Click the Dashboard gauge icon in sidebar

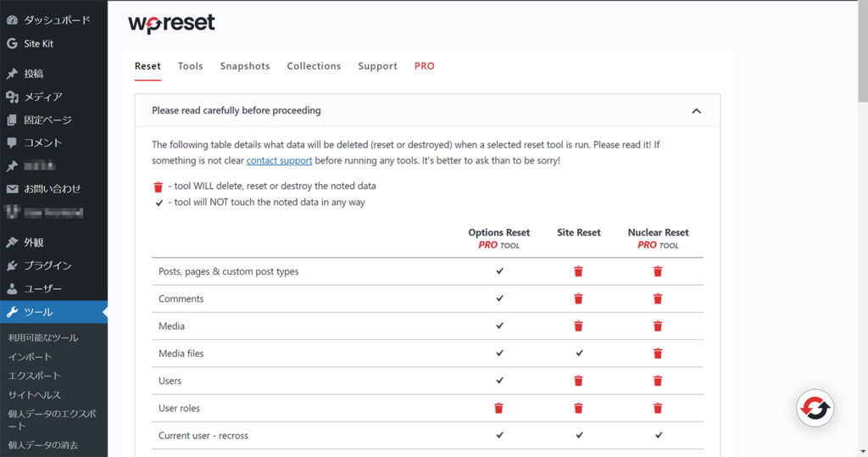(x=12, y=20)
